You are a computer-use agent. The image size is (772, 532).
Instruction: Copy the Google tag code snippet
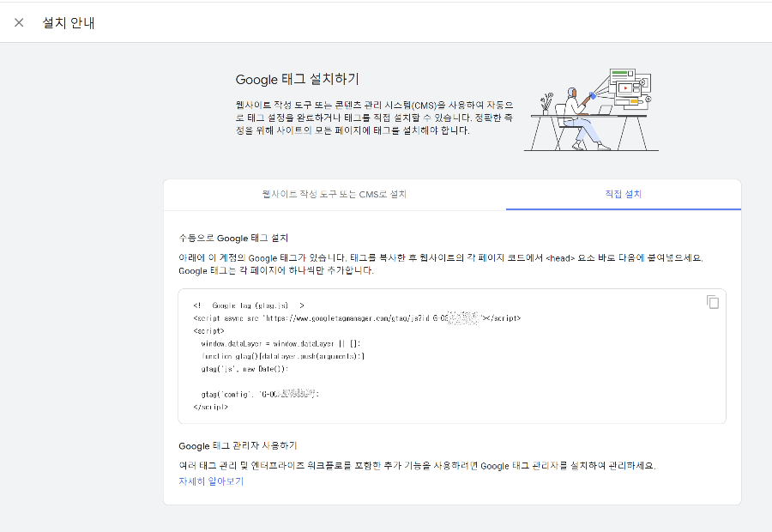pyautogui.click(x=713, y=302)
